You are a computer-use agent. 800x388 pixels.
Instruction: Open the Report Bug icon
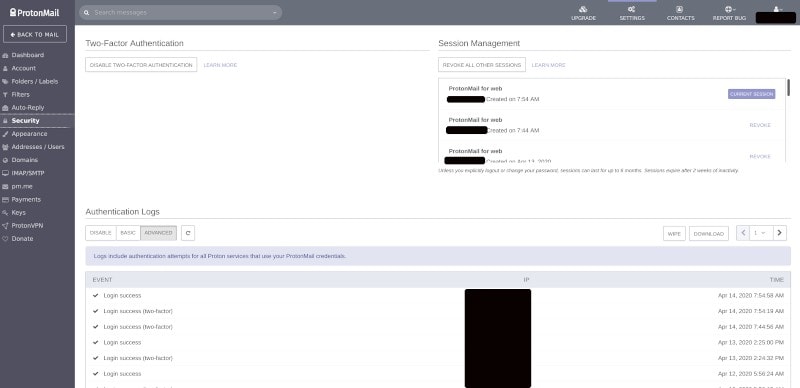click(x=729, y=9)
